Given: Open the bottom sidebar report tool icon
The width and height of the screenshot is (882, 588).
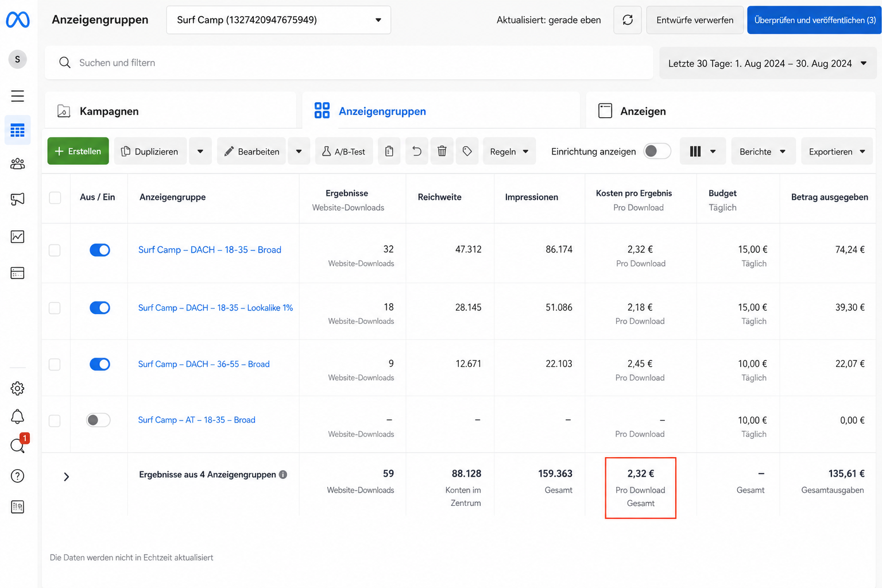Looking at the screenshot, I should 18,507.
